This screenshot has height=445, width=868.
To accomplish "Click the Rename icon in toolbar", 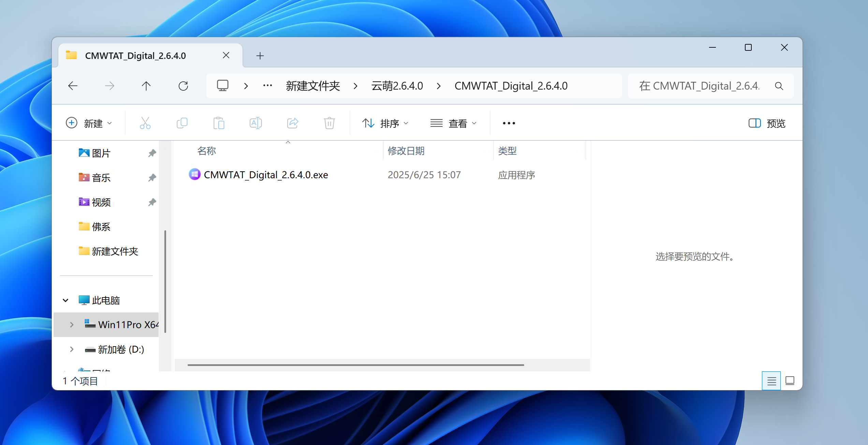I will (255, 123).
